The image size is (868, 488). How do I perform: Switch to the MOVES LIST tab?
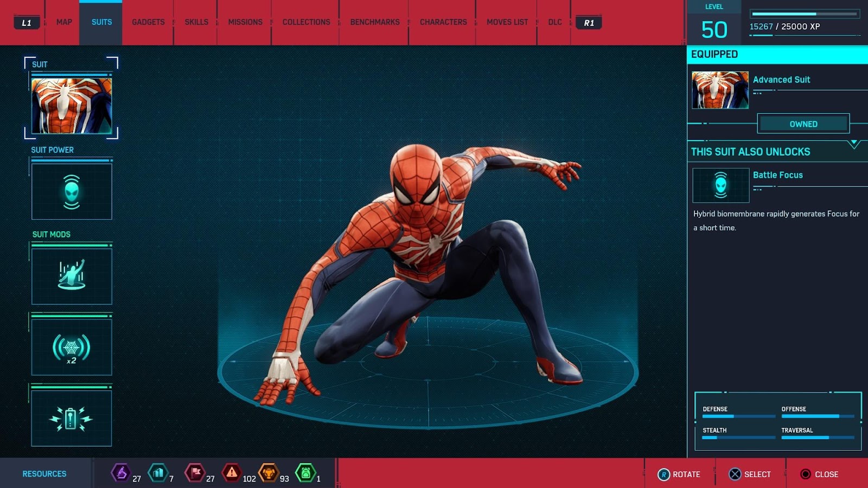click(x=507, y=22)
